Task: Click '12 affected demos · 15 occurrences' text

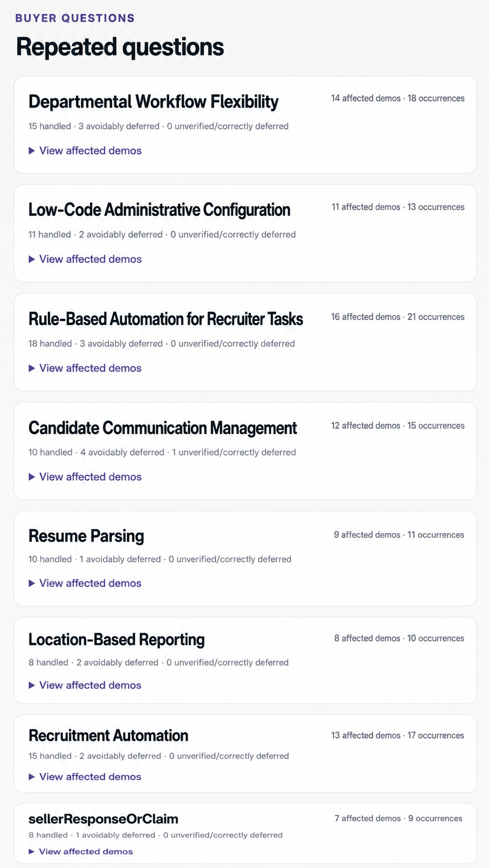Action: (x=398, y=425)
